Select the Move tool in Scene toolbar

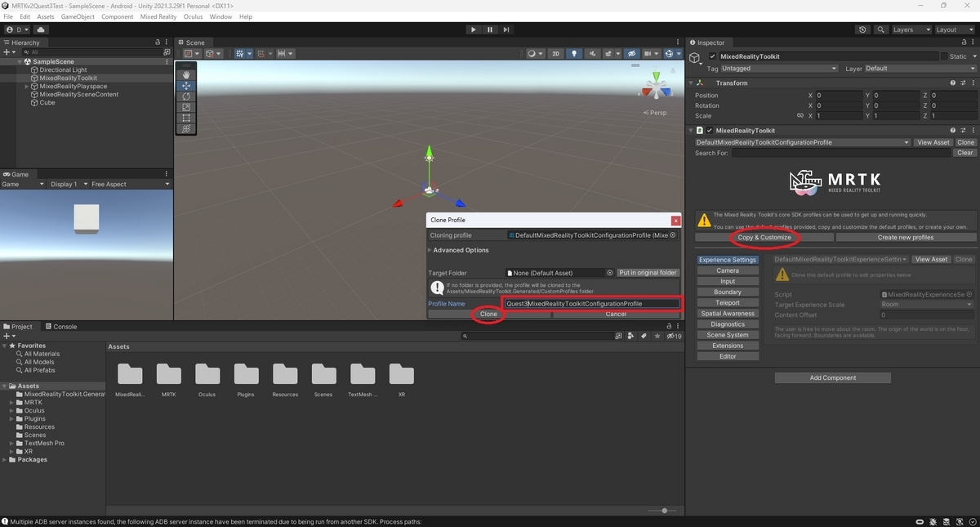(186, 86)
